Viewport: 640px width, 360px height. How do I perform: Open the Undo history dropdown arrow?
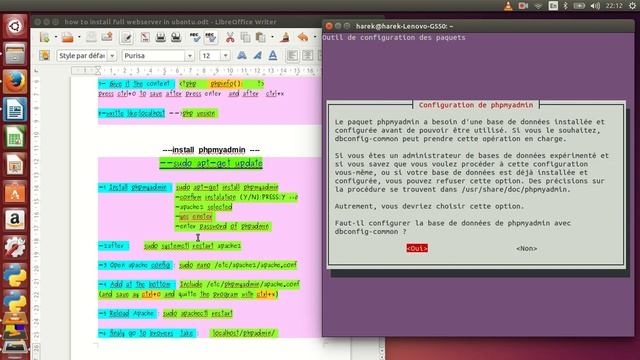pyautogui.click(x=315, y=38)
